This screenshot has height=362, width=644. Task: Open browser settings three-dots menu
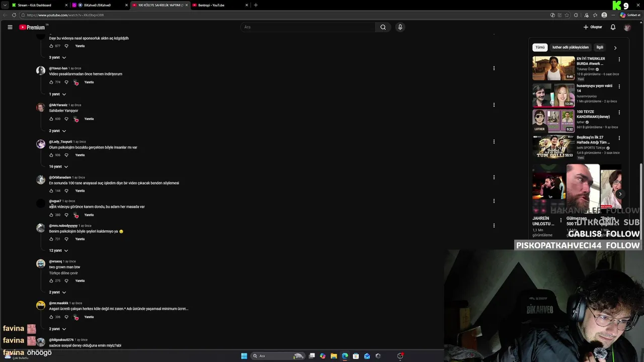point(613,15)
